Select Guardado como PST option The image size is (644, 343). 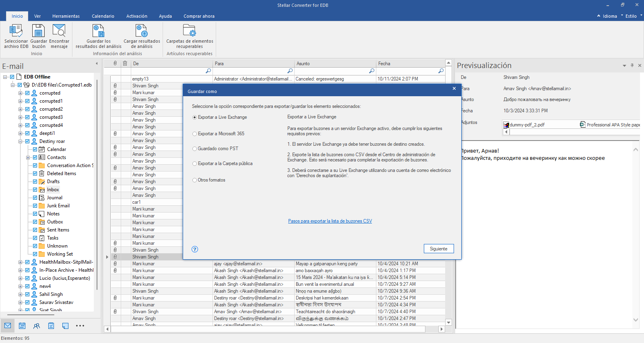click(215, 149)
